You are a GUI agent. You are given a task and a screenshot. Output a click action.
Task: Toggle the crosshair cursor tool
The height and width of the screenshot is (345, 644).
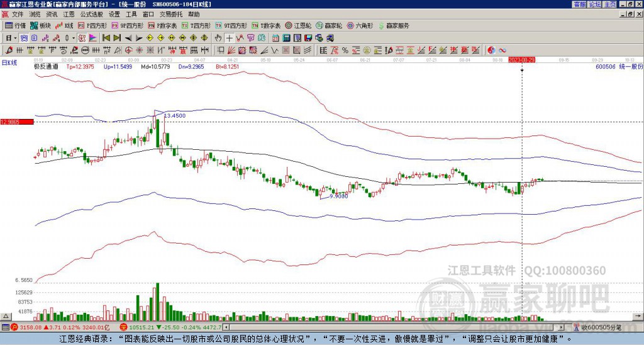click(229, 38)
